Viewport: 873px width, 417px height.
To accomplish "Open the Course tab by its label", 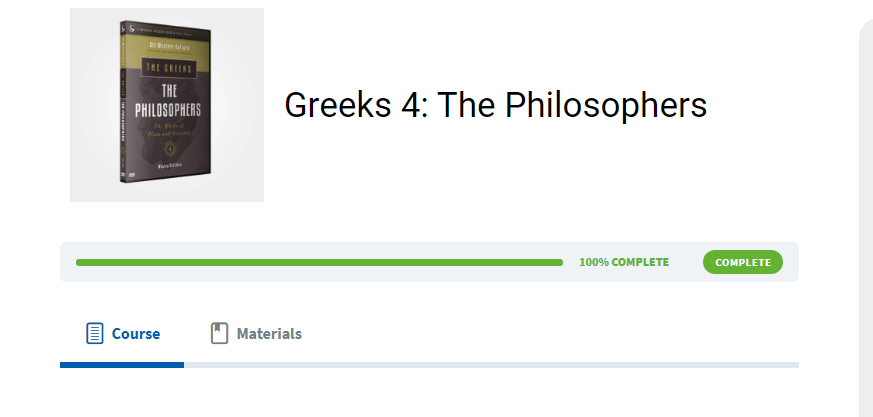I will point(136,334).
